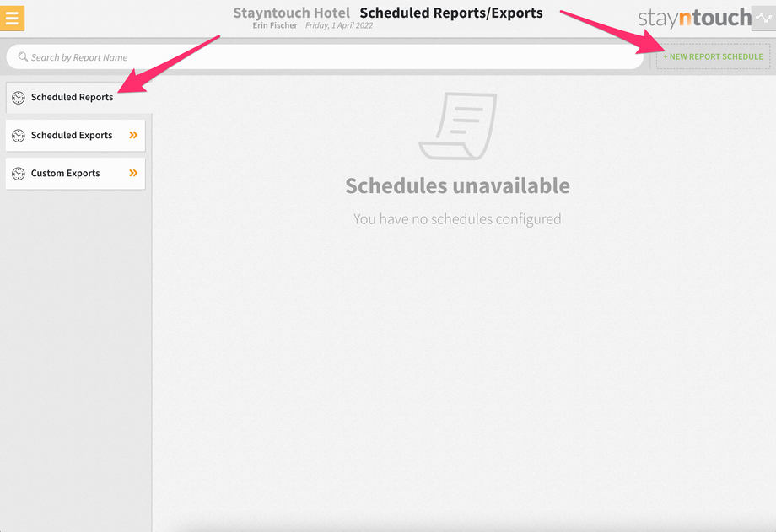Expand Custom Exports with the orange chevron

(x=133, y=173)
